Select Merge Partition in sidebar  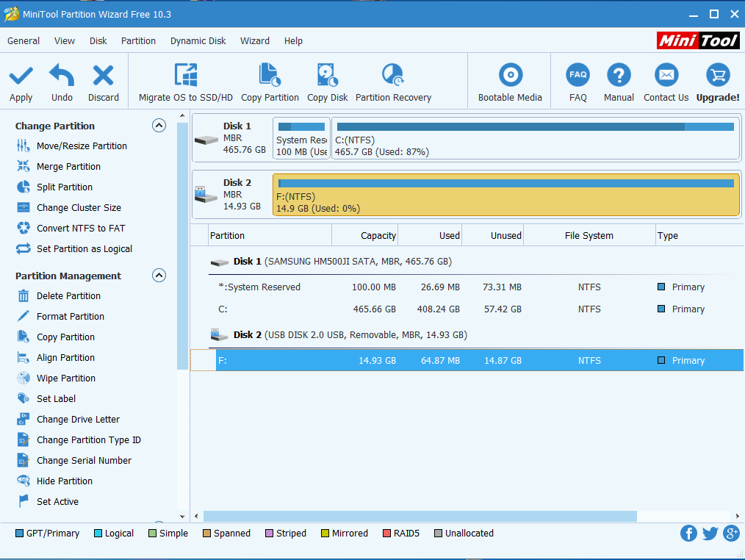[59, 166]
